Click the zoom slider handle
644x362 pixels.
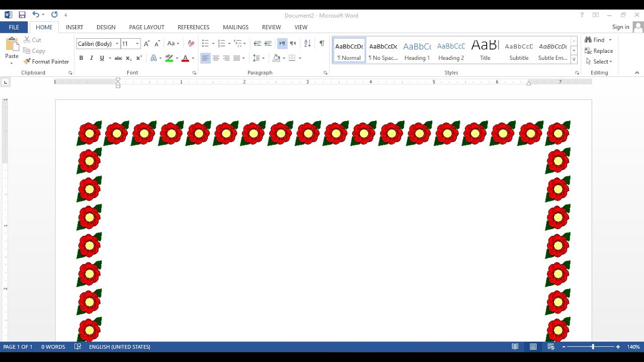[593, 346]
